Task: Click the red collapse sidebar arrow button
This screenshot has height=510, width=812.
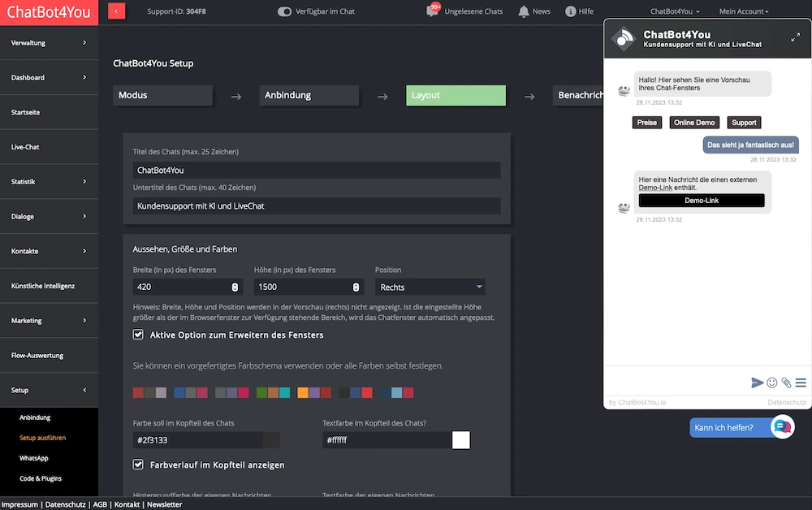Action: tap(116, 11)
